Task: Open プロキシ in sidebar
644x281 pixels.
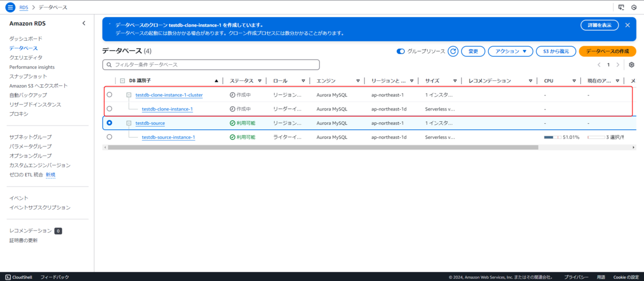Action: click(19, 114)
